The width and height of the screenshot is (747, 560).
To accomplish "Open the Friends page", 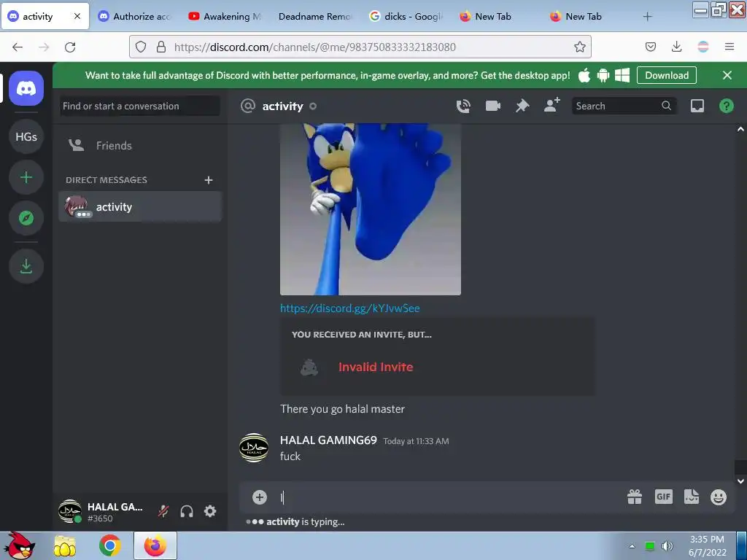I will (141, 145).
